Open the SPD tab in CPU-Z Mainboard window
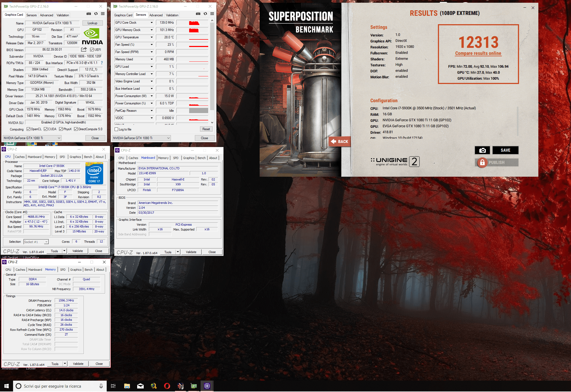Image resolution: width=571 pixels, height=392 pixels. pos(176,158)
